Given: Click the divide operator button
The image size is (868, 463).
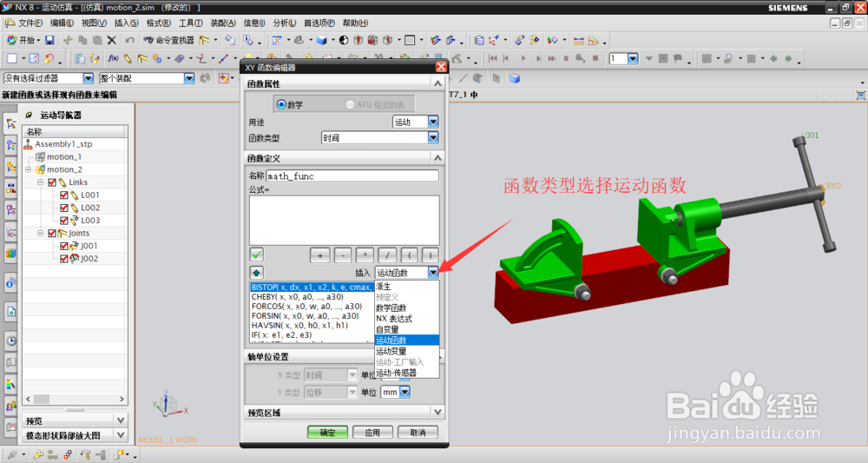Looking at the screenshot, I should 387,255.
